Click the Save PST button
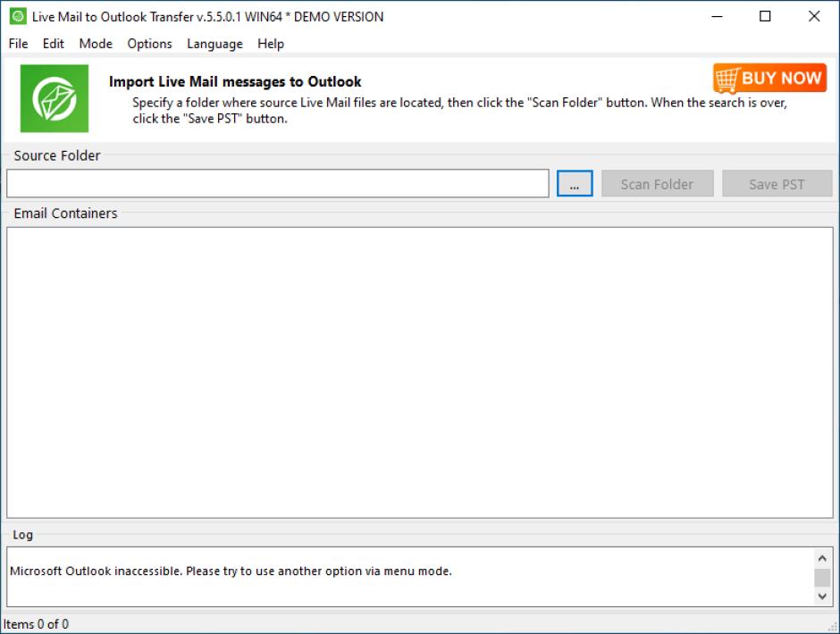840x634 pixels. click(777, 184)
